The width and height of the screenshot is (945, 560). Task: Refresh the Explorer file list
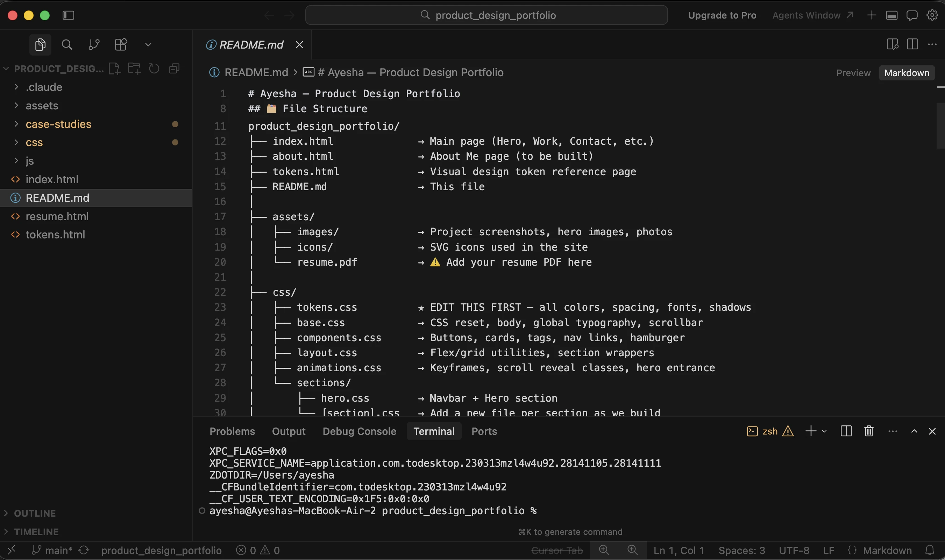point(154,68)
